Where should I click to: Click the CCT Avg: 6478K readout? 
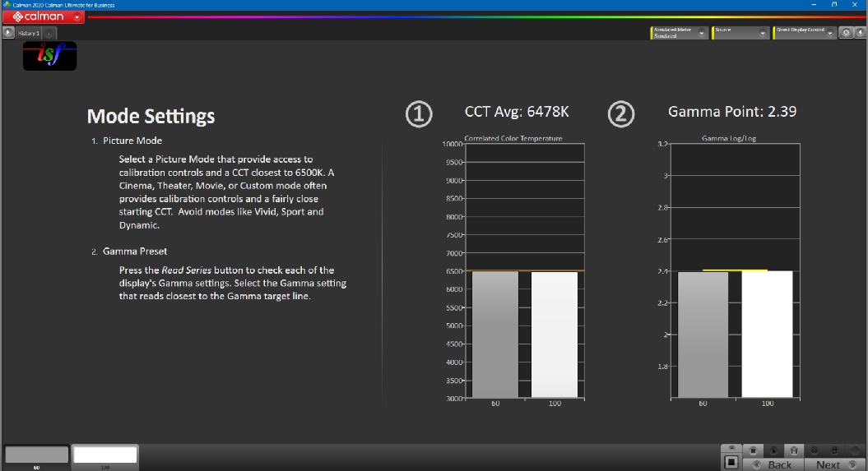[x=517, y=112]
